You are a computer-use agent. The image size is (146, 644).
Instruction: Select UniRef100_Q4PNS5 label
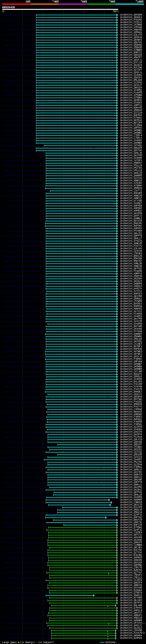[x=131, y=557]
